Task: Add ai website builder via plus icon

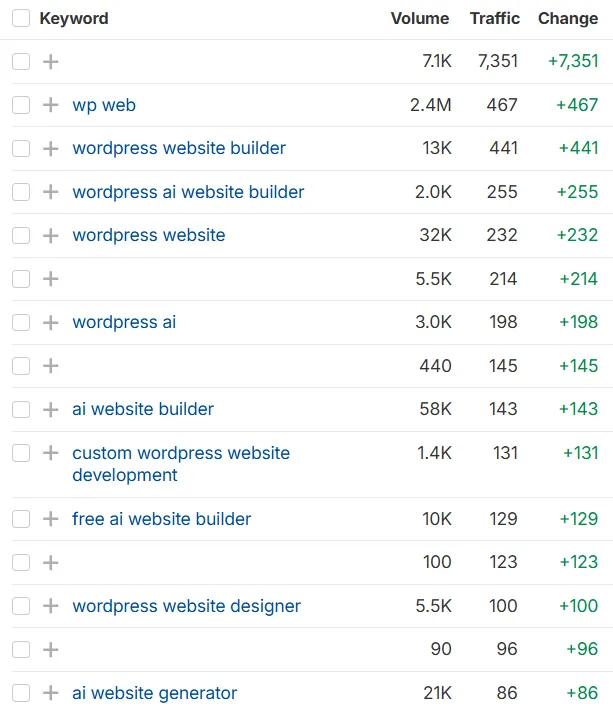Action: coord(51,409)
